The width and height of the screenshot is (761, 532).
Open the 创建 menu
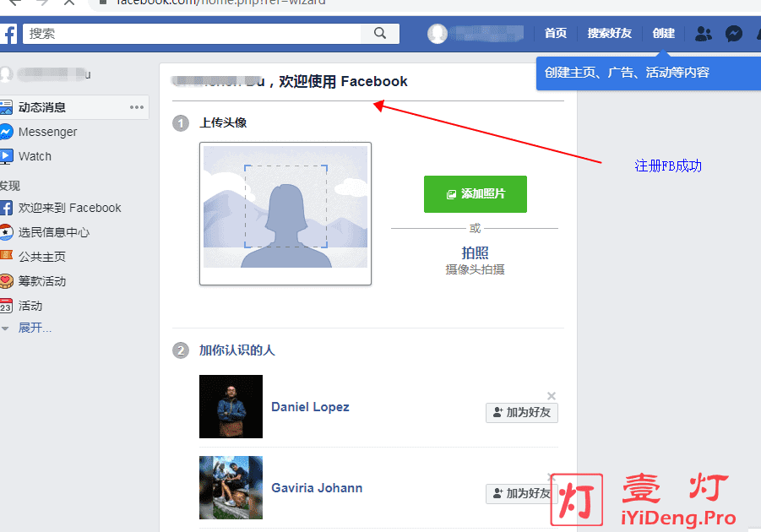coord(663,34)
